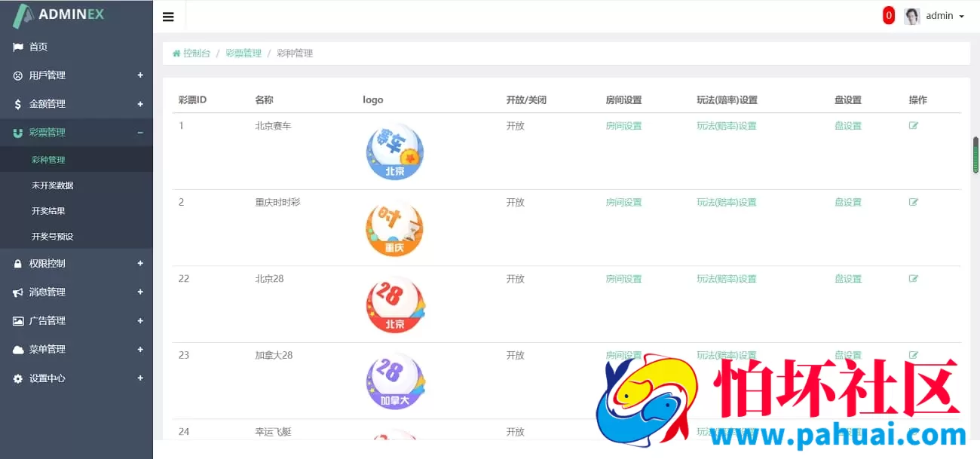980x459 pixels.
Task: Click the 广告管理 image icon
Action: pyautogui.click(x=18, y=320)
